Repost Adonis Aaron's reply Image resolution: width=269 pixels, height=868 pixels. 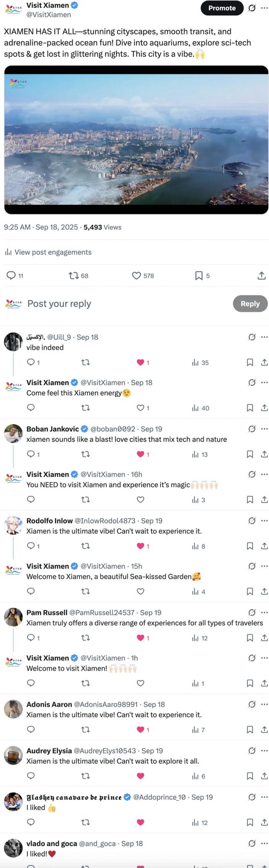pyautogui.click(x=85, y=730)
